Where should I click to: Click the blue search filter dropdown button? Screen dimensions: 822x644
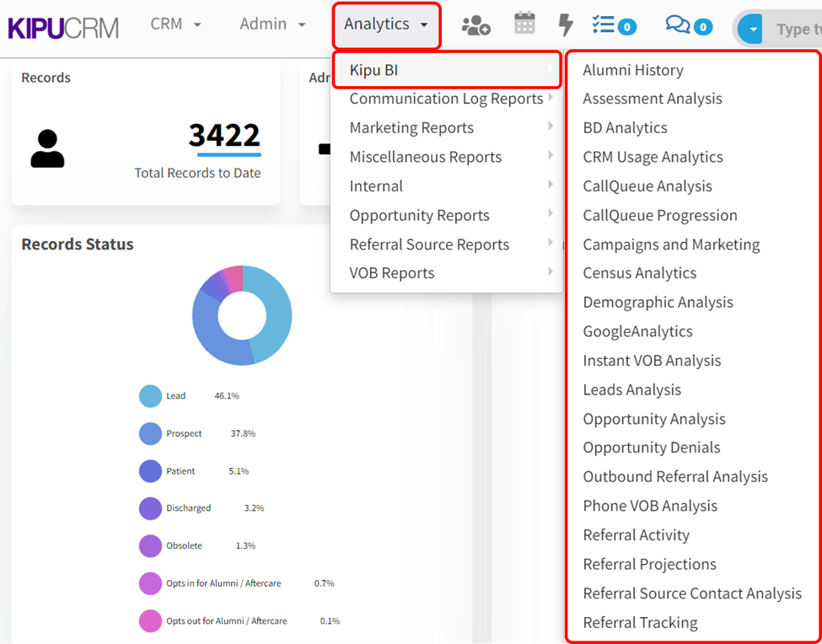coord(749,30)
